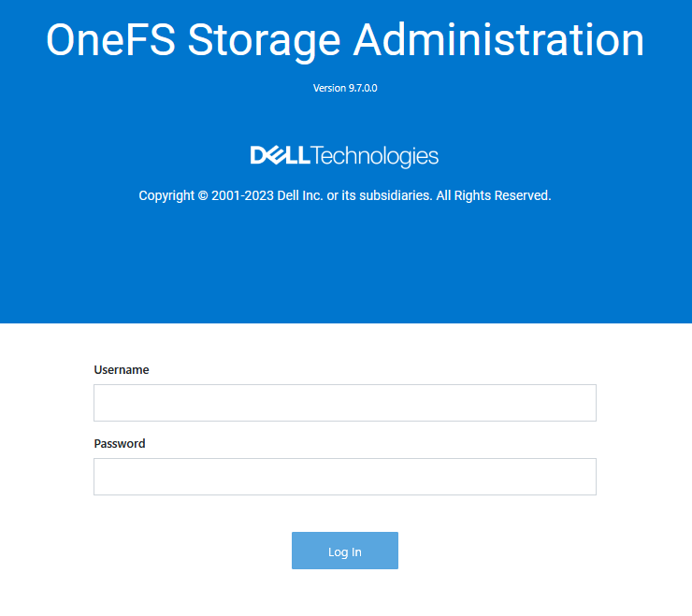This screenshot has width=692, height=616.
Task: Click "Technologies" in the Dell logo
Action: coord(374,155)
